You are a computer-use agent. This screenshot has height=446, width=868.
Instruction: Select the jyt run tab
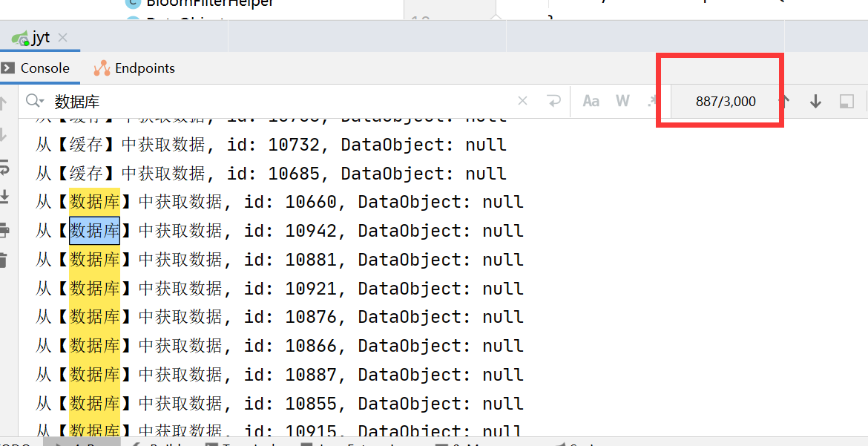[x=40, y=38]
